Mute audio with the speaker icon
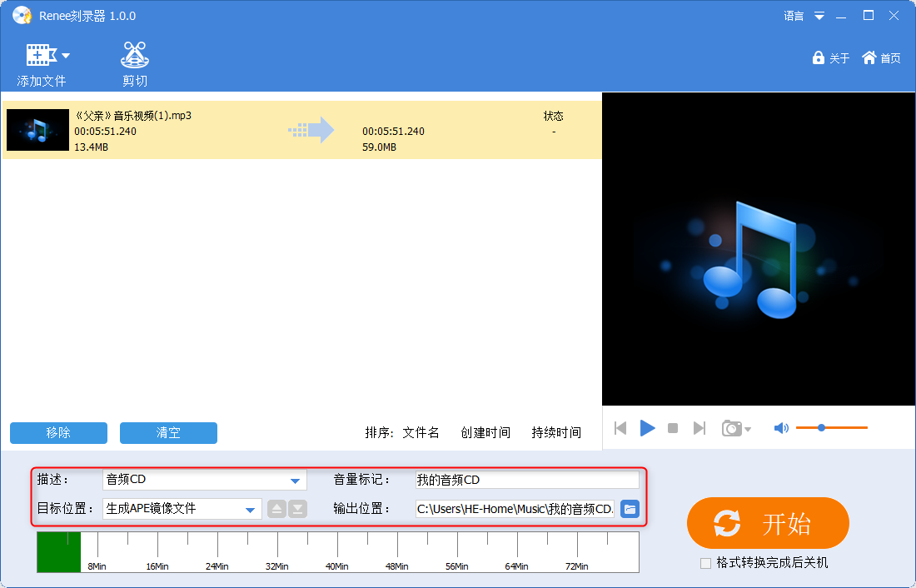This screenshot has width=916, height=588. tap(780, 428)
